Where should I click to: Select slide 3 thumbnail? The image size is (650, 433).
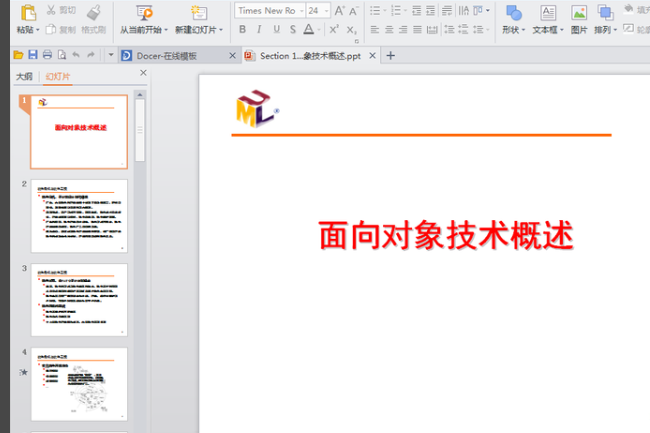[79, 300]
